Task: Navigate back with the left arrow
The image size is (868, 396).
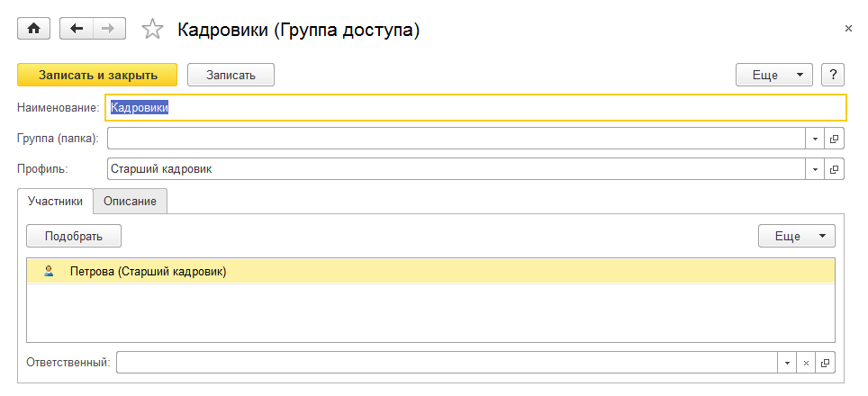Action: [76, 29]
